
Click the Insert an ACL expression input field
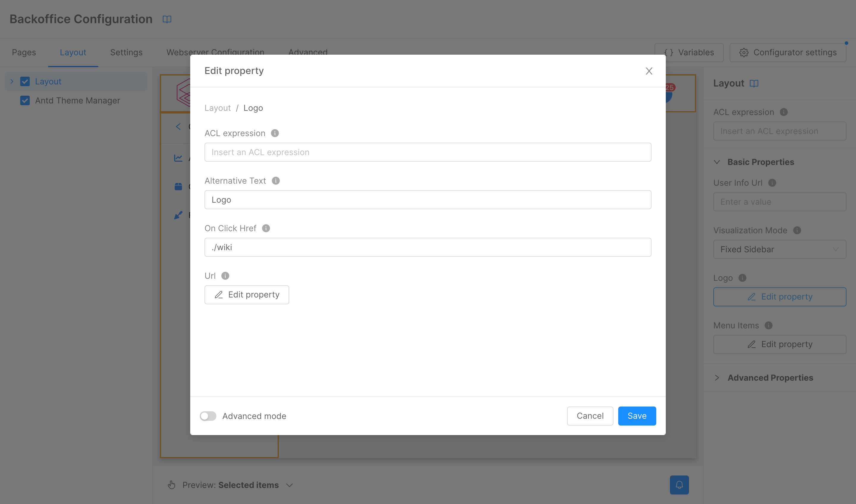point(427,152)
